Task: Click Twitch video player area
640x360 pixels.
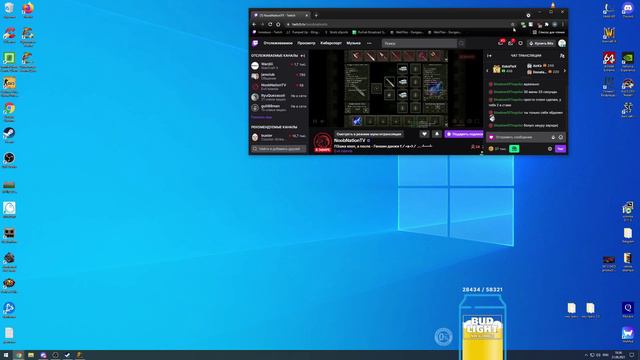Action: (x=396, y=89)
